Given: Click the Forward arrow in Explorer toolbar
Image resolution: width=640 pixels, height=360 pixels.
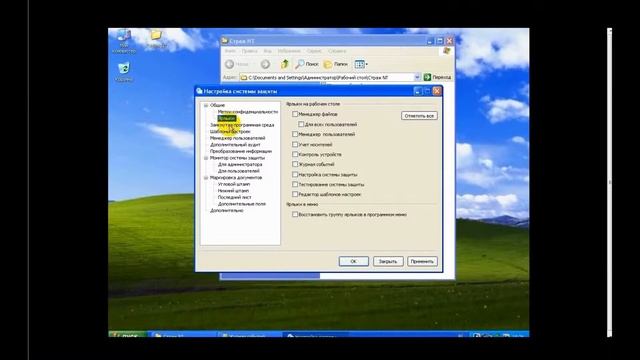Looking at the screenshot, I should (265, 64).
